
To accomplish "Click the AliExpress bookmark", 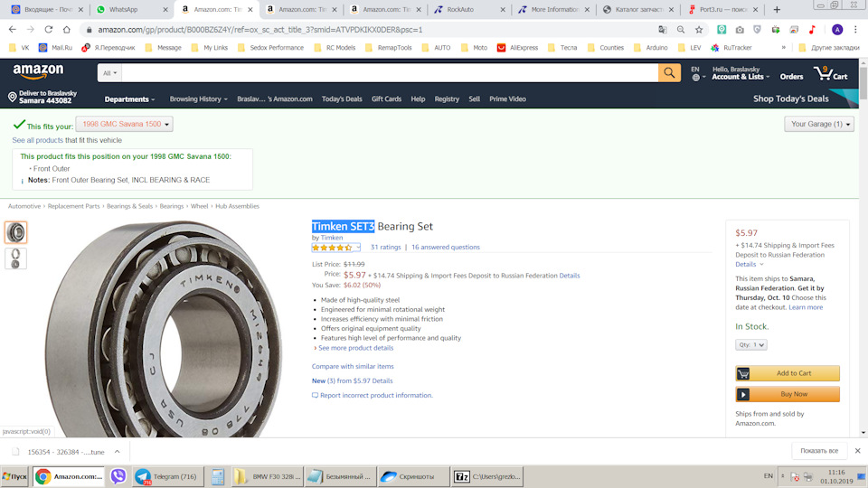I will tap(517, 48).
